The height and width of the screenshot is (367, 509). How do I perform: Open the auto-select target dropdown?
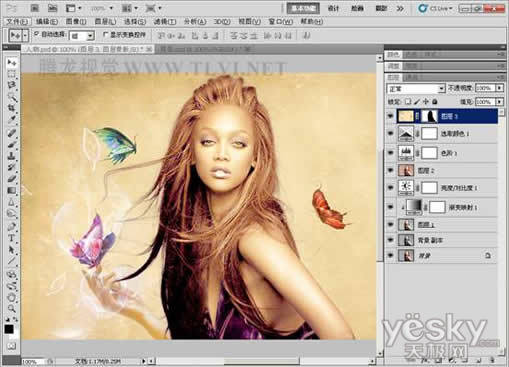[x=82, y=36]
